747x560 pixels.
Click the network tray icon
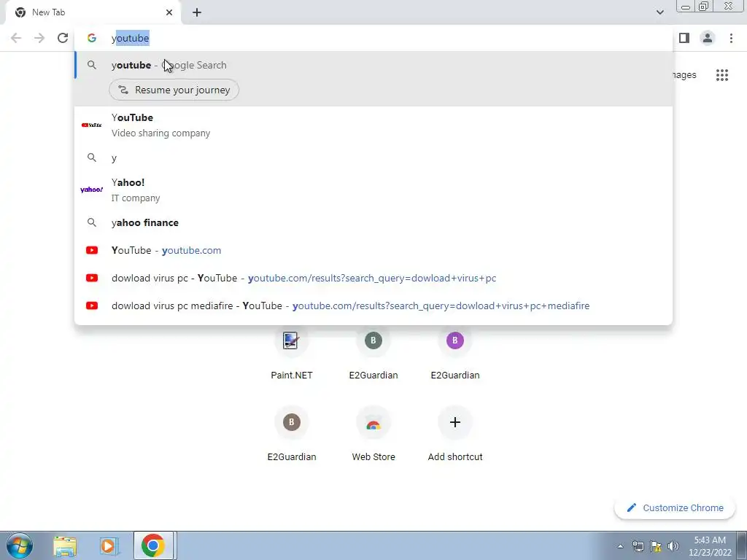tap(638, 546)
